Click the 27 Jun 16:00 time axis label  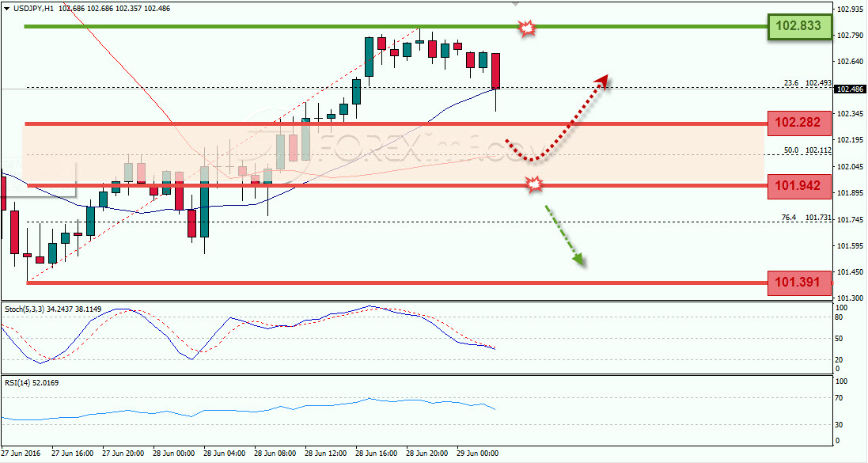click(72, 453)
